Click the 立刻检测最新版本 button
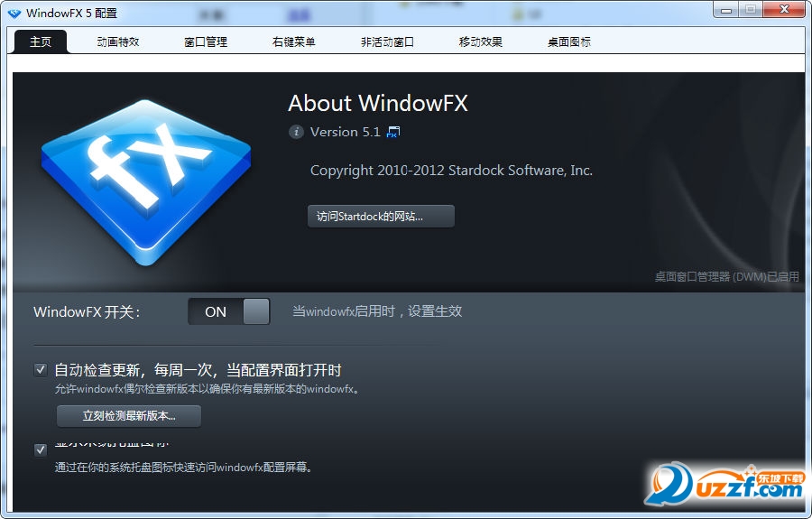 (x=129, y=416)
